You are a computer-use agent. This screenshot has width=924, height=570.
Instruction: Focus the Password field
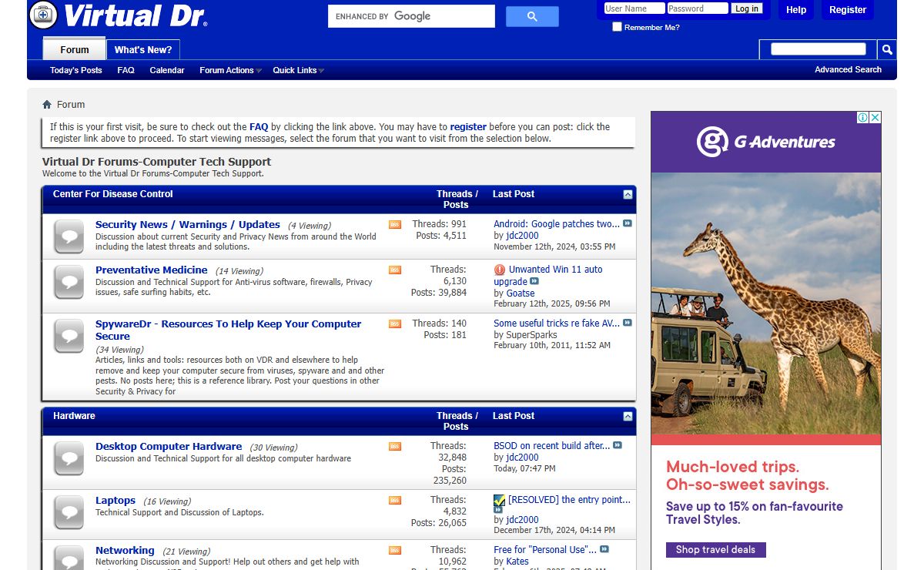click(698, 8)
